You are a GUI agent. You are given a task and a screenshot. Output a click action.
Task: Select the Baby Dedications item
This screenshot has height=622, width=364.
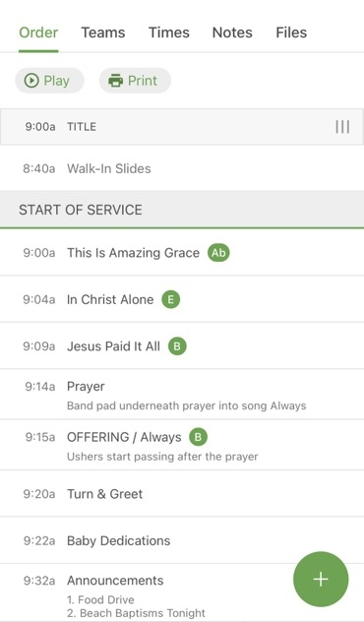point(182,540)
